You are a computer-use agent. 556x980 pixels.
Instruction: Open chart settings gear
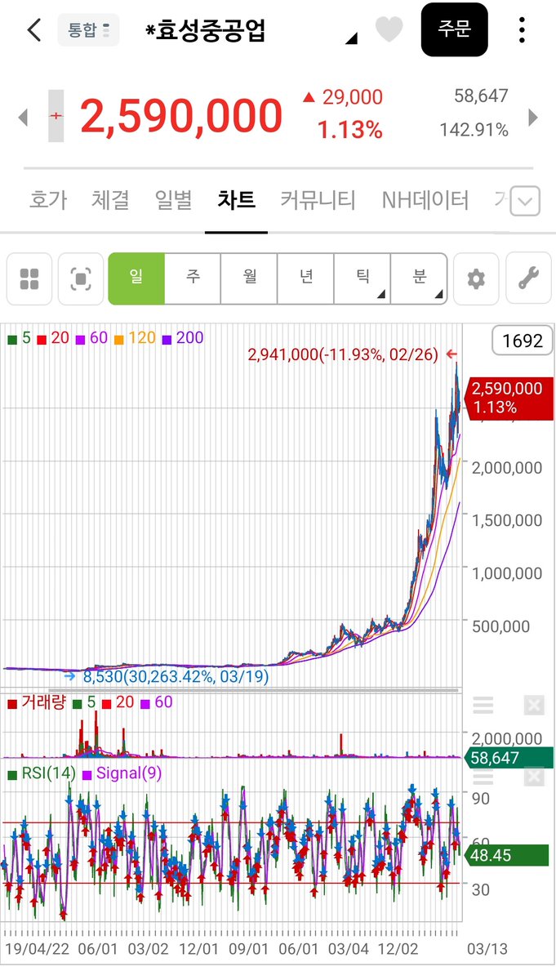tap(476, 278)
